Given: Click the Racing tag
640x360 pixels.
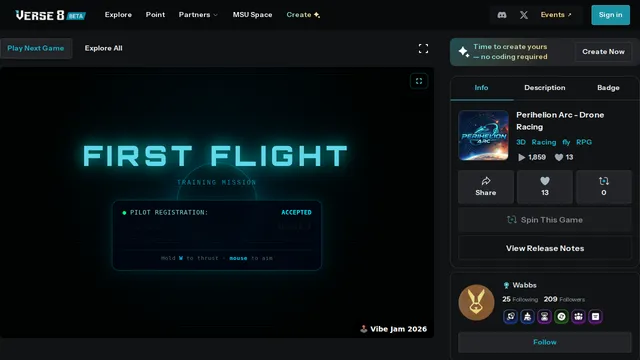Looking at the screenshot, I should pos(544,142).
